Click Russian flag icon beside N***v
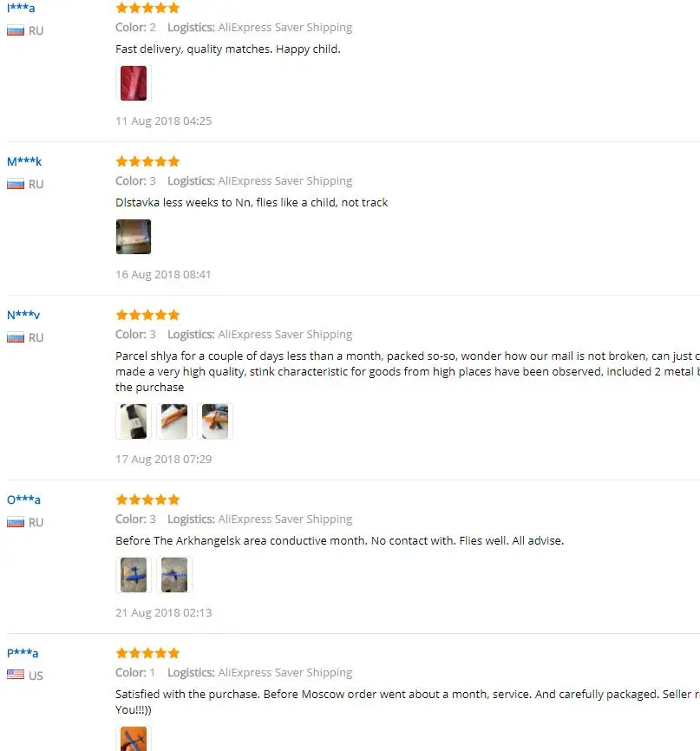The width and height of the screenshot is (700, 751). (x=16, y=337)
